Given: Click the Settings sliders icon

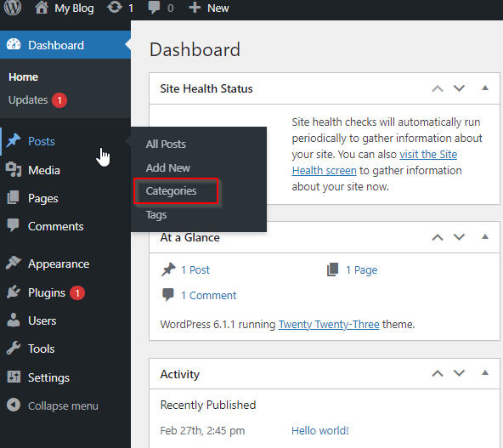Looking at the screenshot, I should click(x=14, y=377).
